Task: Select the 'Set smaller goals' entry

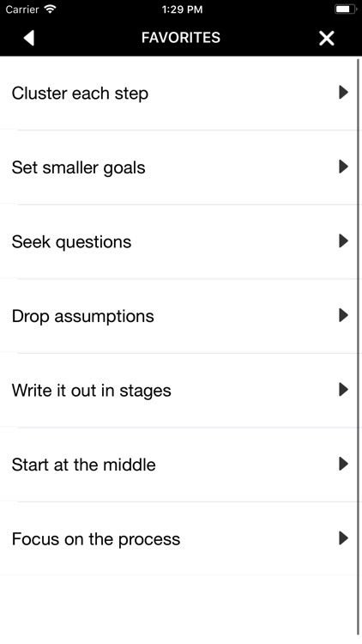Action: coord(178,167)
